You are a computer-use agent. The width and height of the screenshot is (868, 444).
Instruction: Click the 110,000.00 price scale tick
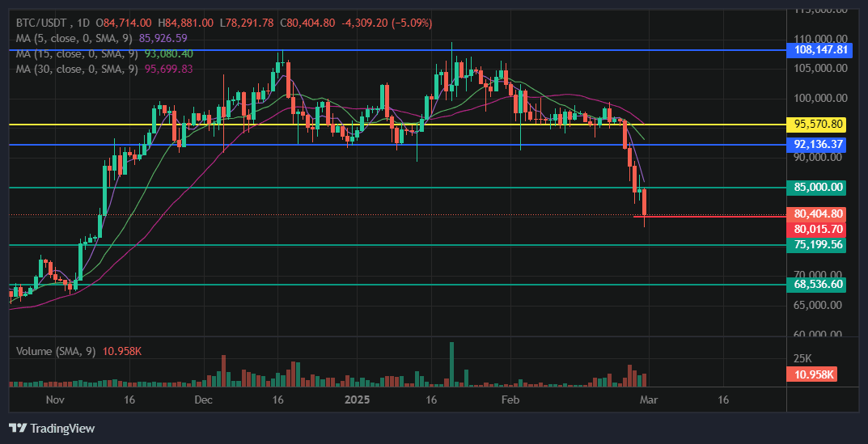pos(820,38)
